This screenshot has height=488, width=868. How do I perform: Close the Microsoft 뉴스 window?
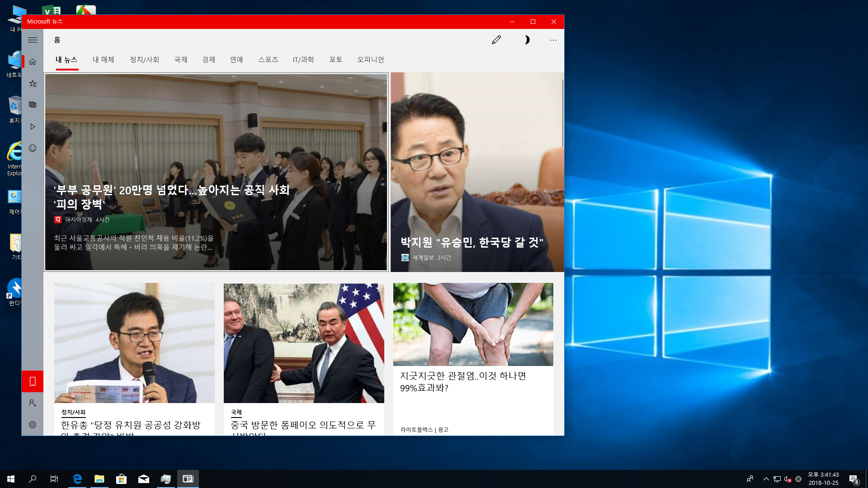tap(554, 22)
